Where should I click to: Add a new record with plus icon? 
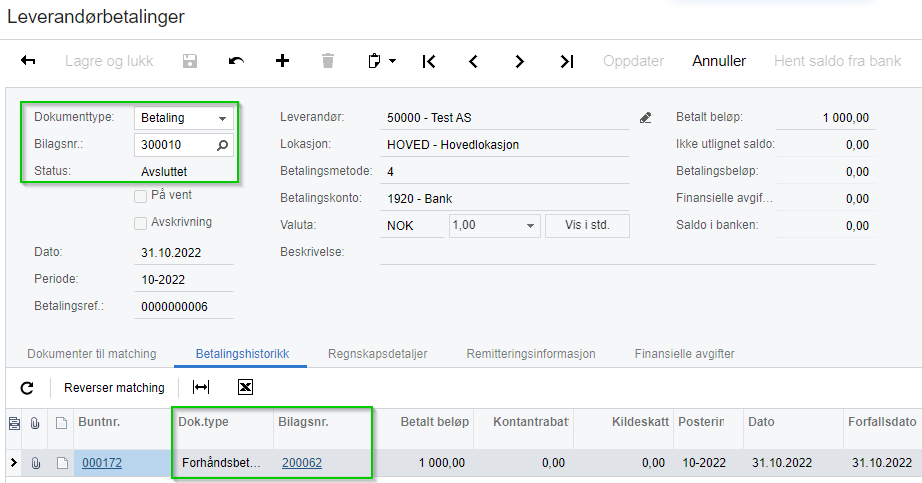282,61
